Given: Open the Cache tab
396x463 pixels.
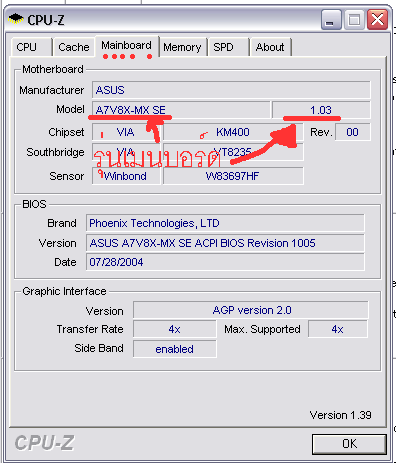Looking at the screenshot, I should 74,47.
